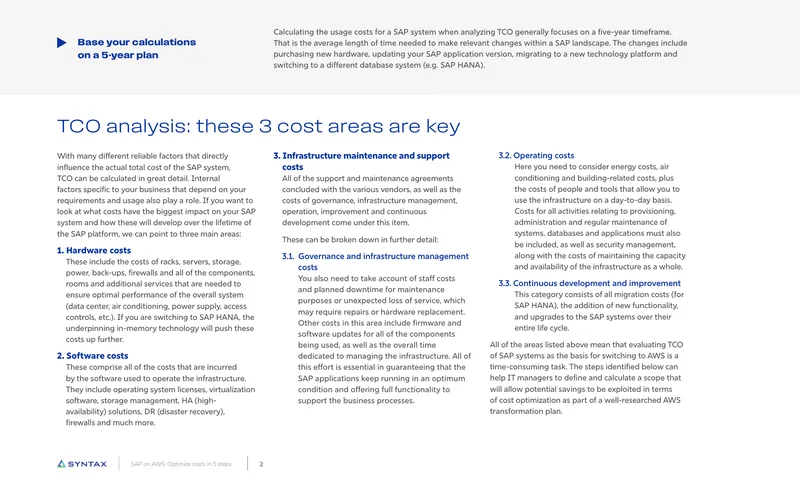Click the Syntax logo in the footer
800x485 pixels.
[82, 464]
